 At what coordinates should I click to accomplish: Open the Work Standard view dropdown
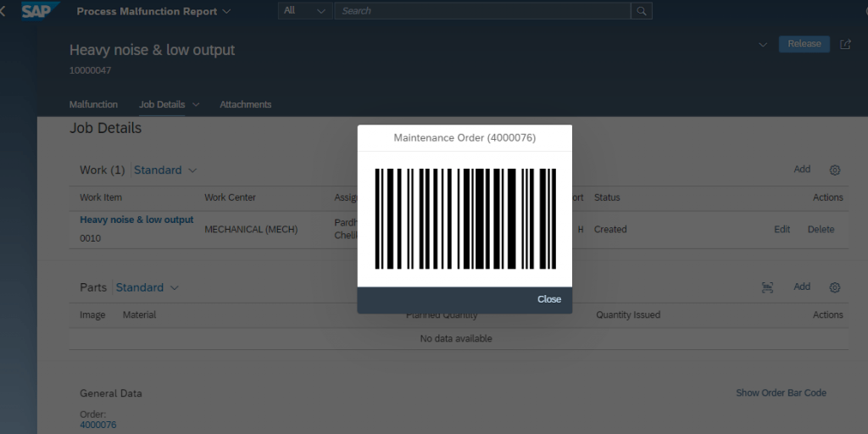point(165,170)
